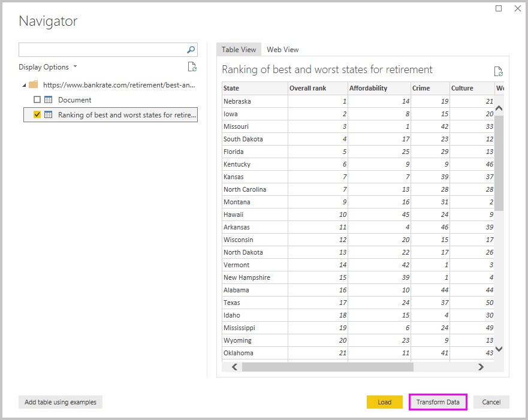
Task: Click the folder icon for bankrate URL
Action: (x=34, y=85)
